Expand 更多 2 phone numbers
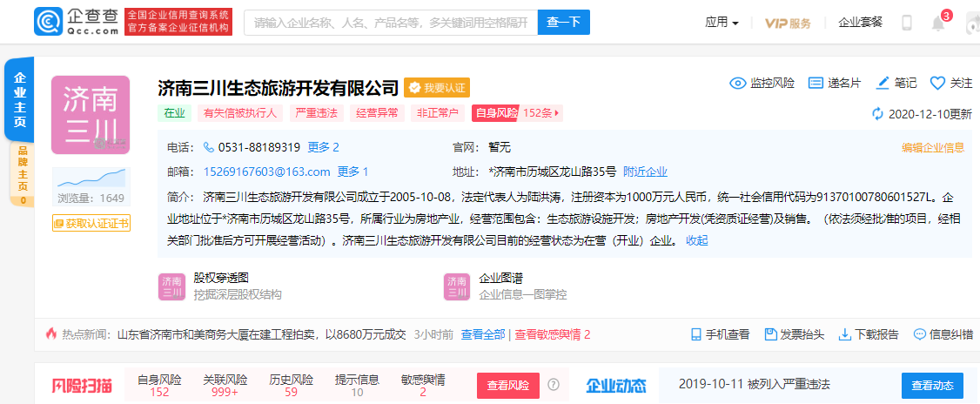Viewport: 980px width, 404px height. coord(323,147)
